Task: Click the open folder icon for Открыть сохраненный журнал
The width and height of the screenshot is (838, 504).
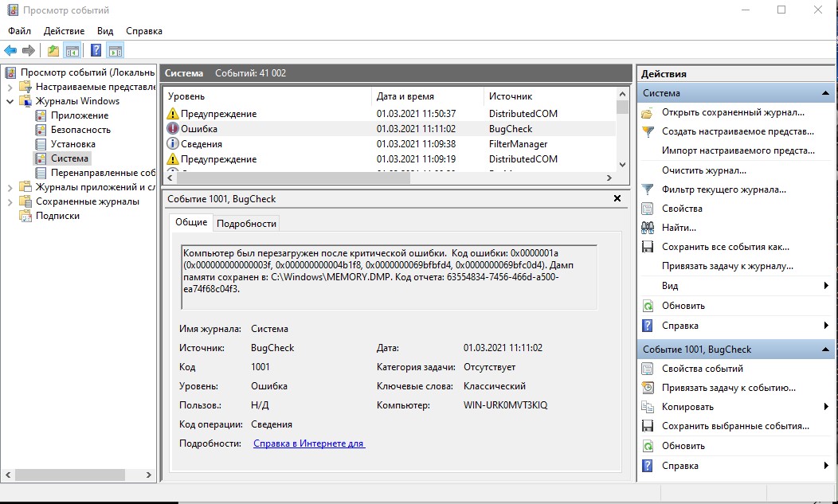Action: (x=647, y=113)
